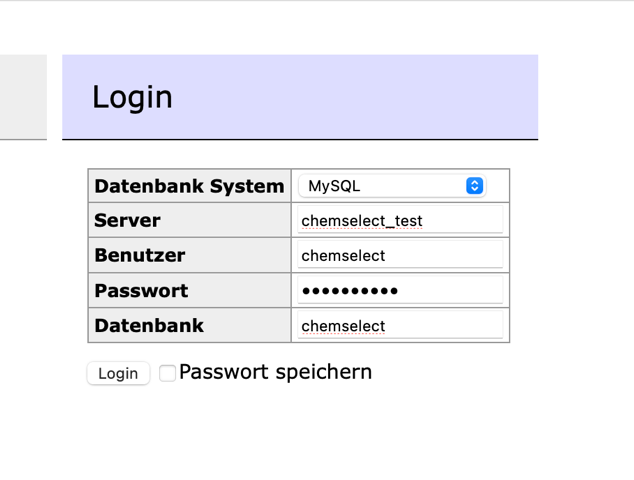The width and height of the screenshot is (634, 480).
Task: Enable the Passwort speichern checkbox
Action: pyautogui.click(x=167, y=373)
